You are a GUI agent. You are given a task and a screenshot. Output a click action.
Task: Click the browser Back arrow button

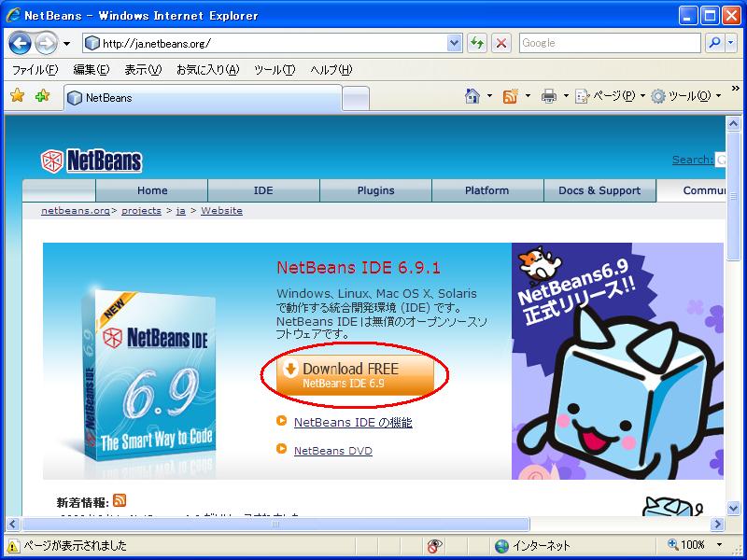point(20,43)
